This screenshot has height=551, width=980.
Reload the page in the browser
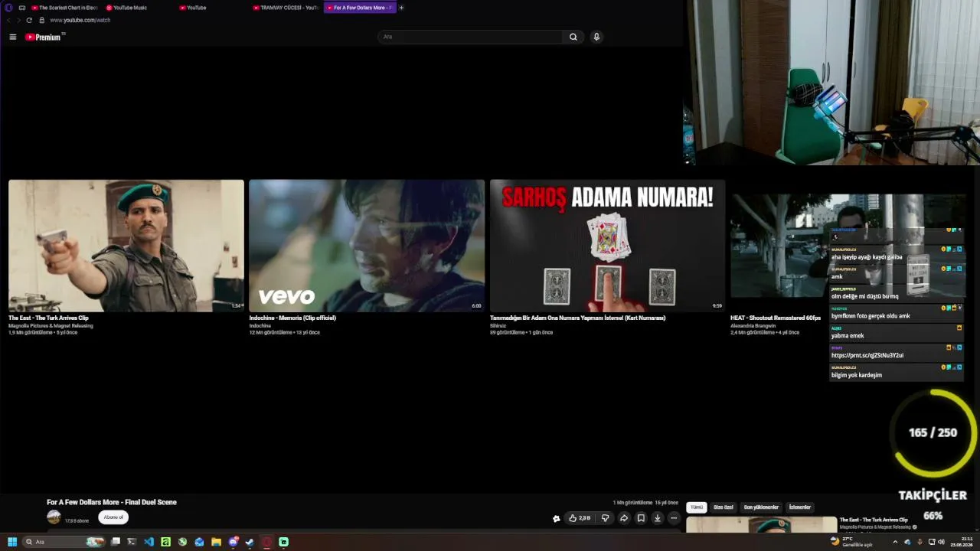(29, 20)
